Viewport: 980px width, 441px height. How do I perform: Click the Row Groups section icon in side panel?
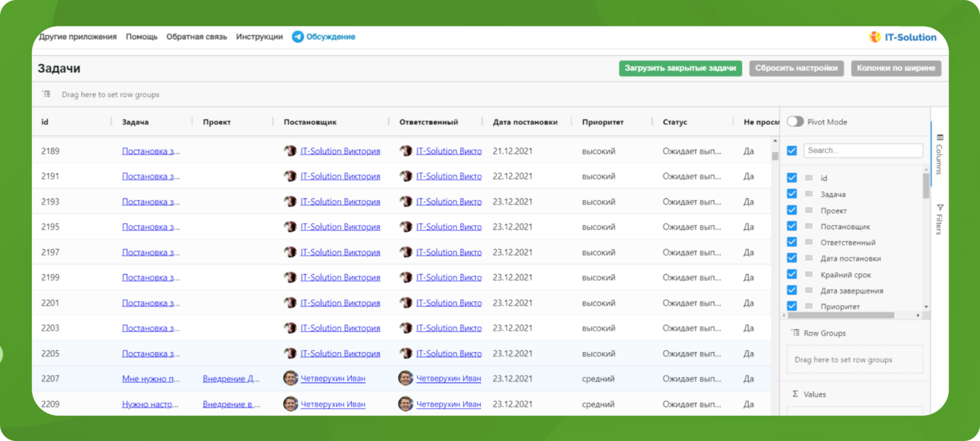click(x=795, y=332)
